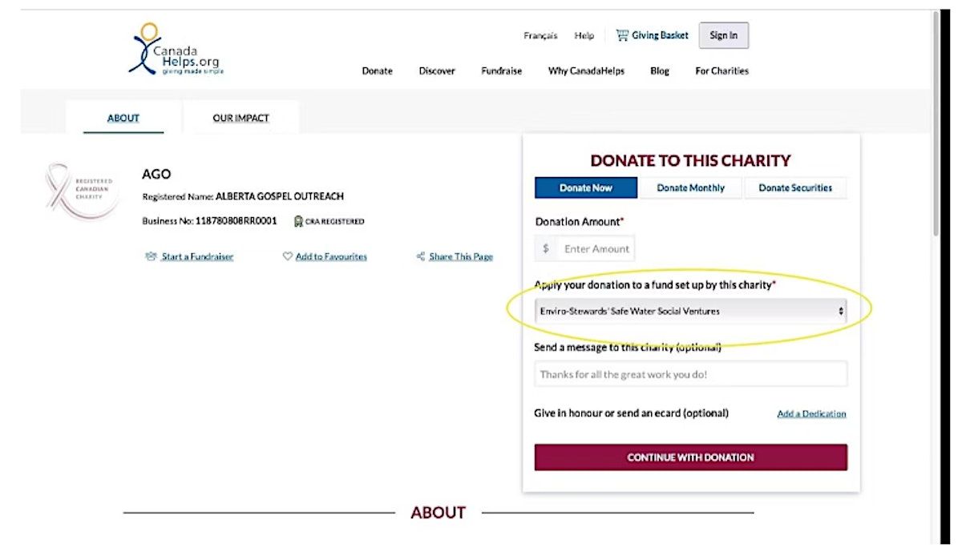Expand the Donate navigation menu
Screen dimensions: 962x560
(x=377, y=71)
